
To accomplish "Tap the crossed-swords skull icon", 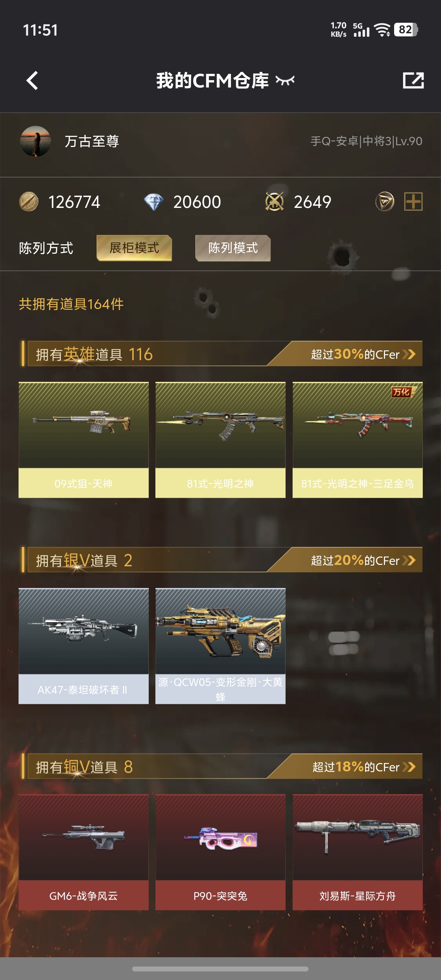I will click(x=274, y=202).
